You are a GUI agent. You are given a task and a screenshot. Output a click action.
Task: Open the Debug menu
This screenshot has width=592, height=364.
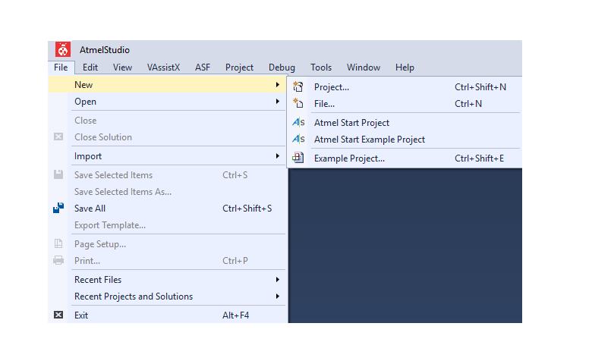pos(282,67)
